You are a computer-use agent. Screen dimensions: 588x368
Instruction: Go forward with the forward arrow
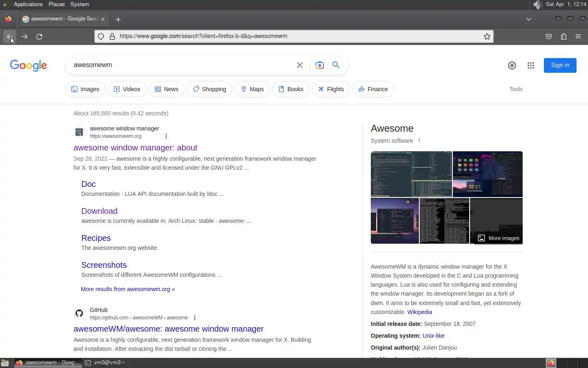pyautogui.click(x=24, y=36)
